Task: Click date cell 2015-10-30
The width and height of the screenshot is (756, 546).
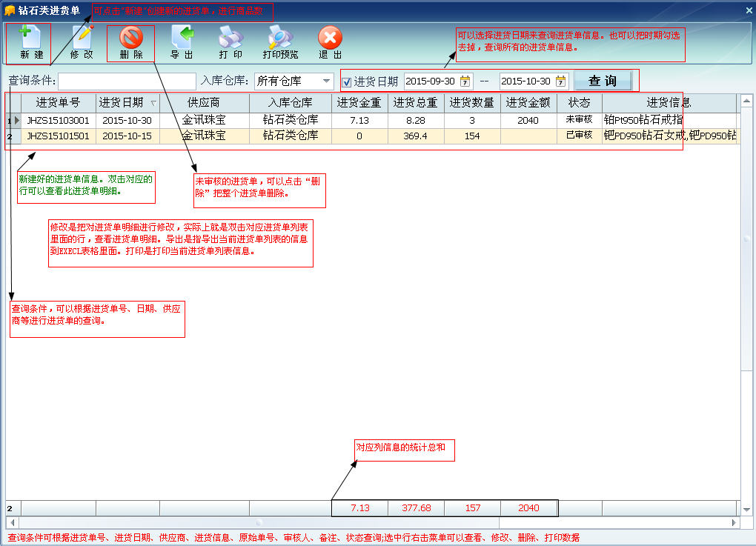Action: [127, 121]
